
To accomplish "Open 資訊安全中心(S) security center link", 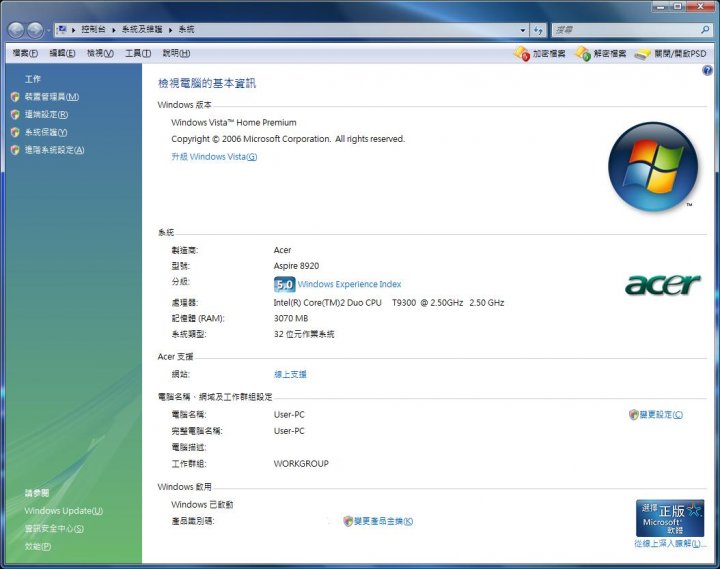I will pyautogui.click(x=54, y=529).
